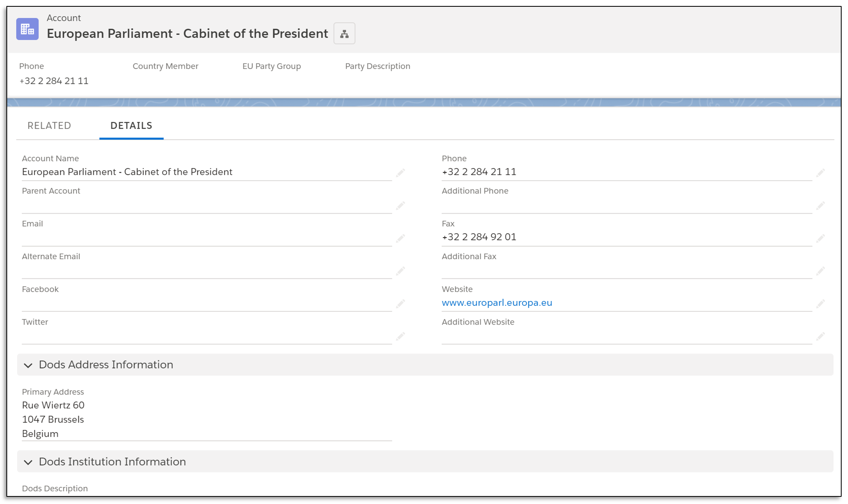848x504 pixels.
Task: Open www.europarl.europa.eu website link
Action: click(497, 302)
